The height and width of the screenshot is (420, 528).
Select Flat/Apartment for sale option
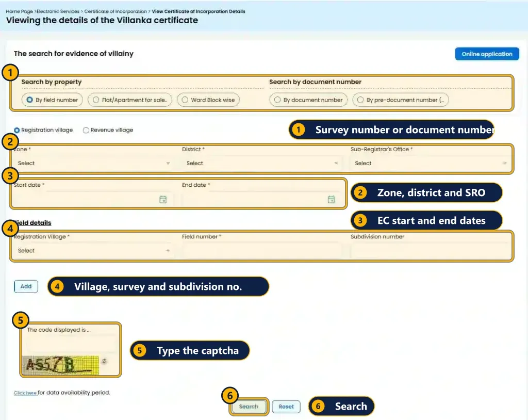130,100
